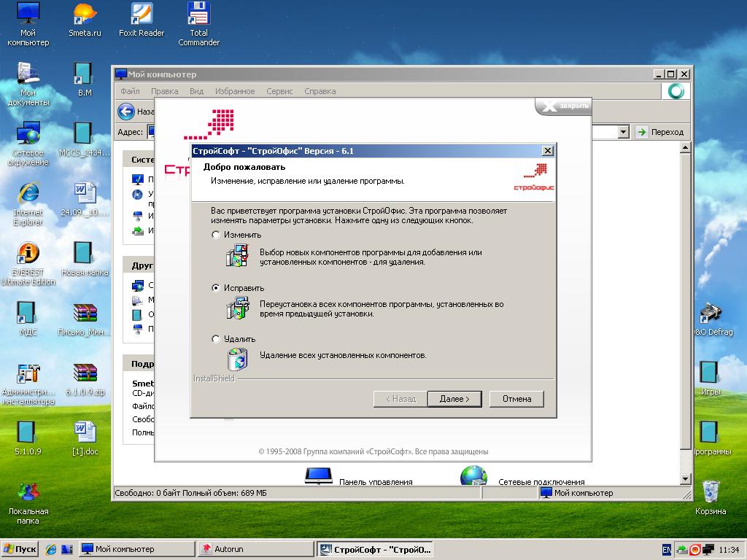Select the Игры desktop icon
Screen dimensions: 747x560
(x=711, y=379)
